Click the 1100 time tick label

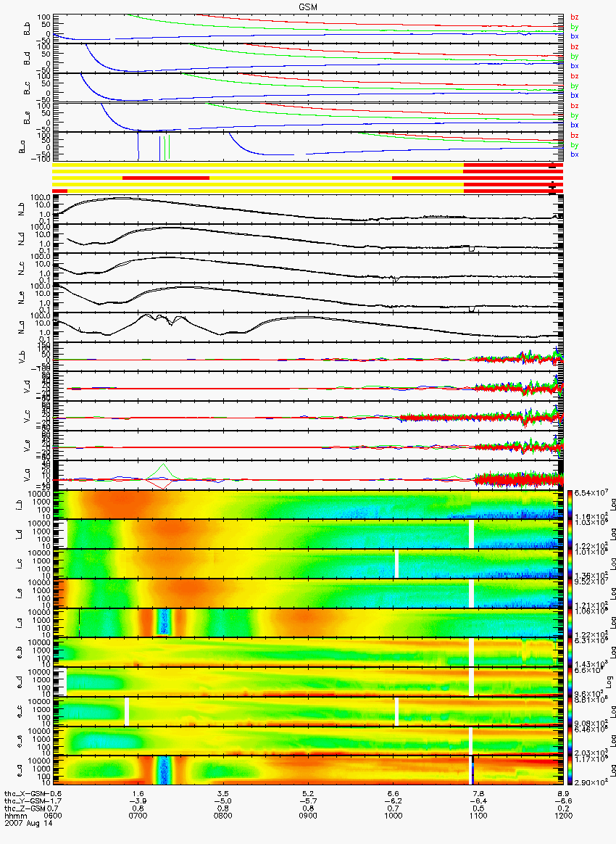[478, 816]
